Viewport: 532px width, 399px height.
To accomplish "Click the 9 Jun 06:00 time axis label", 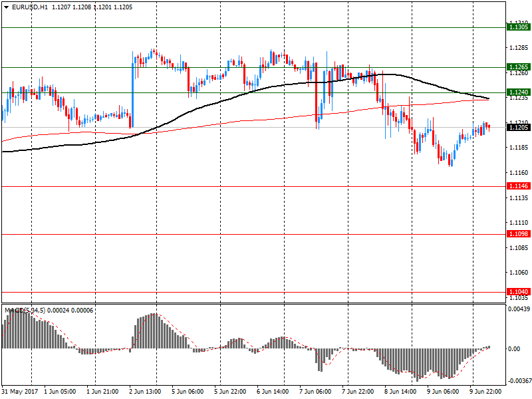I will click(443, 392).
